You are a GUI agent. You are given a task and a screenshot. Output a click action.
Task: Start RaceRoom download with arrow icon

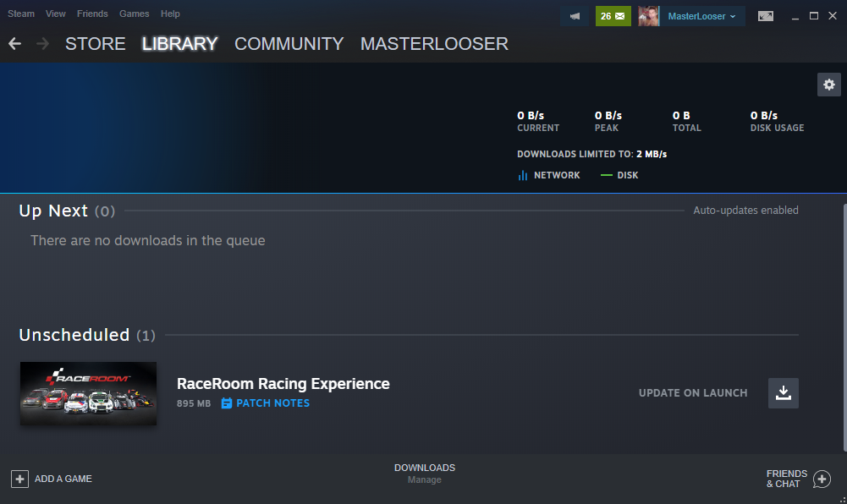(x=784, y=393)
